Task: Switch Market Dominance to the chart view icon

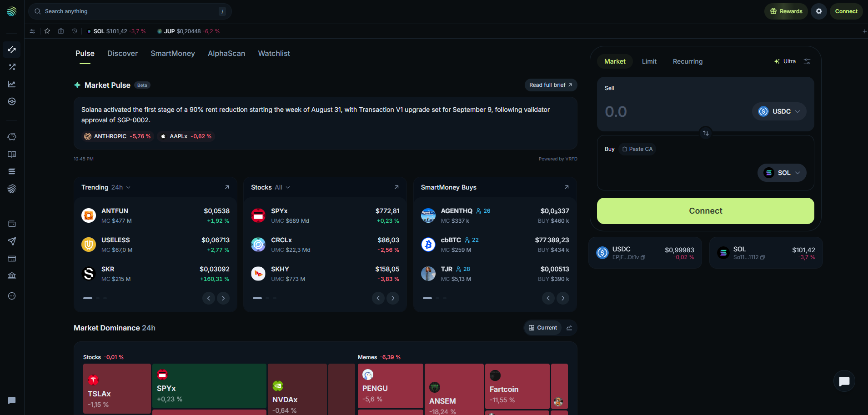Action: [569, 328]
